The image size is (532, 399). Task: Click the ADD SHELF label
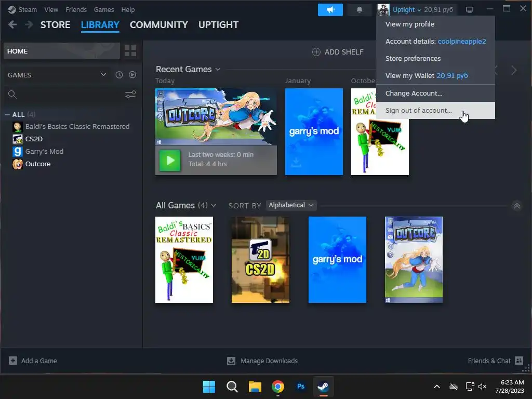click(344, 52)
